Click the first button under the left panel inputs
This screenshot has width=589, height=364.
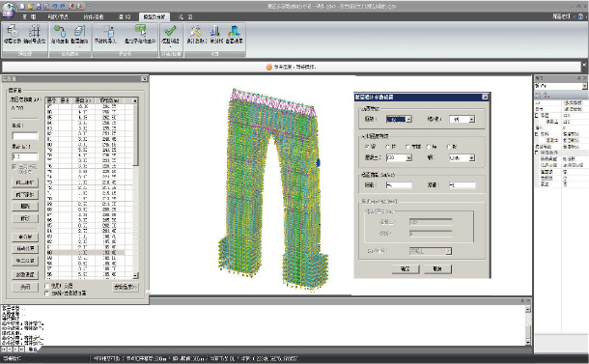(25, 182)
